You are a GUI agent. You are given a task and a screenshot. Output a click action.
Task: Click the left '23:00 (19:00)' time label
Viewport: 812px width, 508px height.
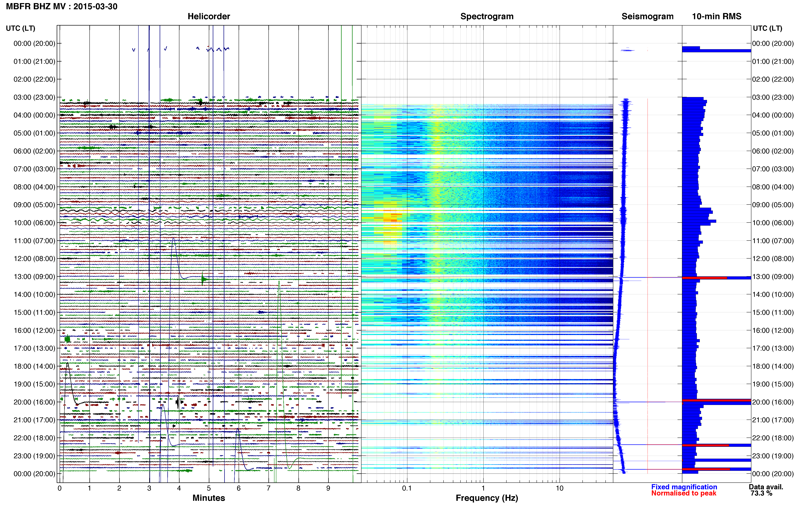[x=34, y=456]
